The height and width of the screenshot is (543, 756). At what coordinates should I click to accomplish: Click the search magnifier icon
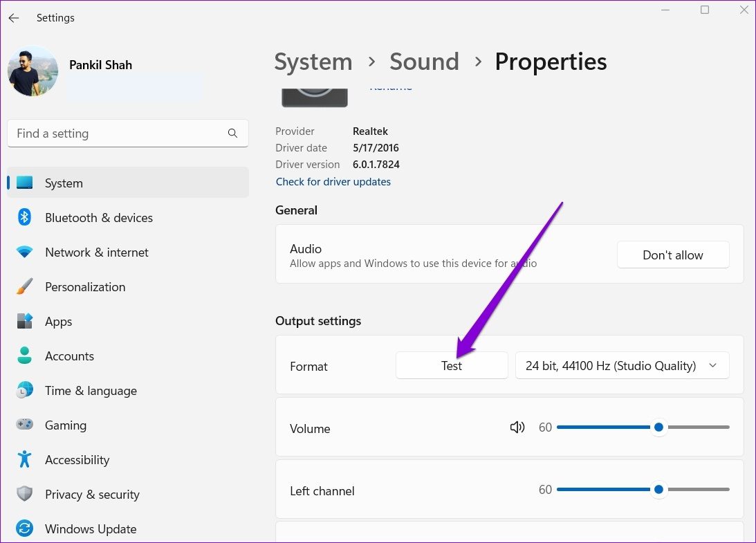[x=232, y=134]
